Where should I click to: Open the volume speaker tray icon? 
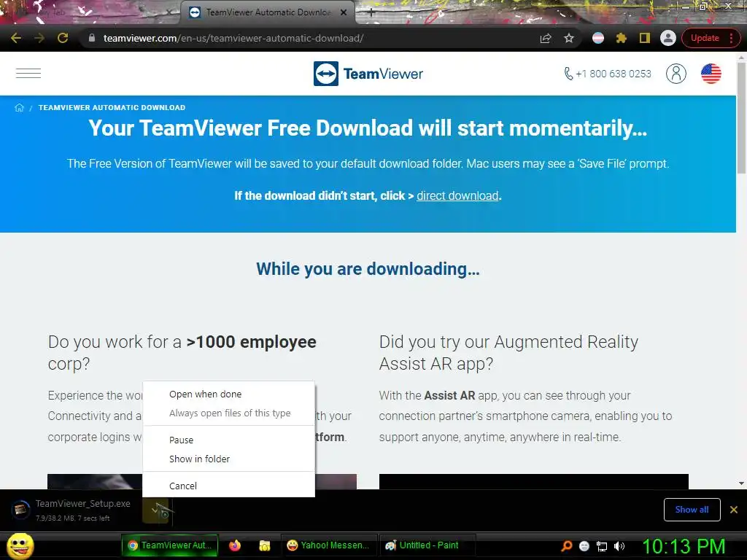619,546
